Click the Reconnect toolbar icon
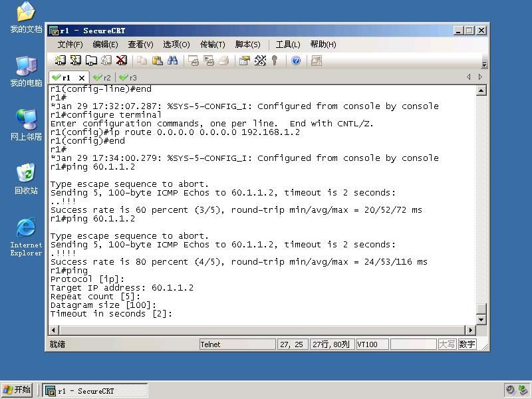 tap(106, 61)
